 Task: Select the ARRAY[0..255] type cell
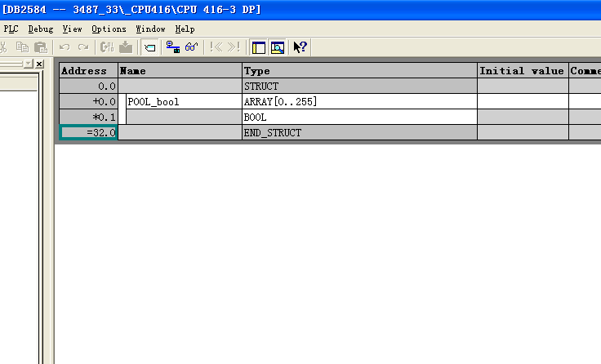tap(359, 102)
